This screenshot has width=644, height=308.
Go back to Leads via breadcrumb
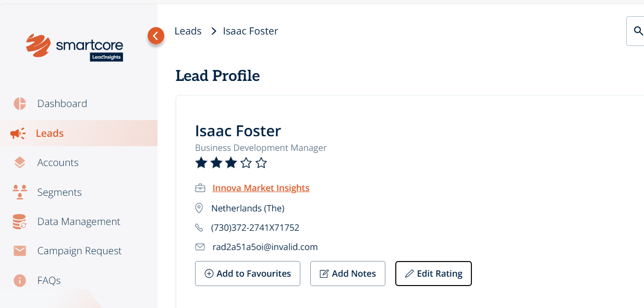pyautogui.click(x=188, y=31)
